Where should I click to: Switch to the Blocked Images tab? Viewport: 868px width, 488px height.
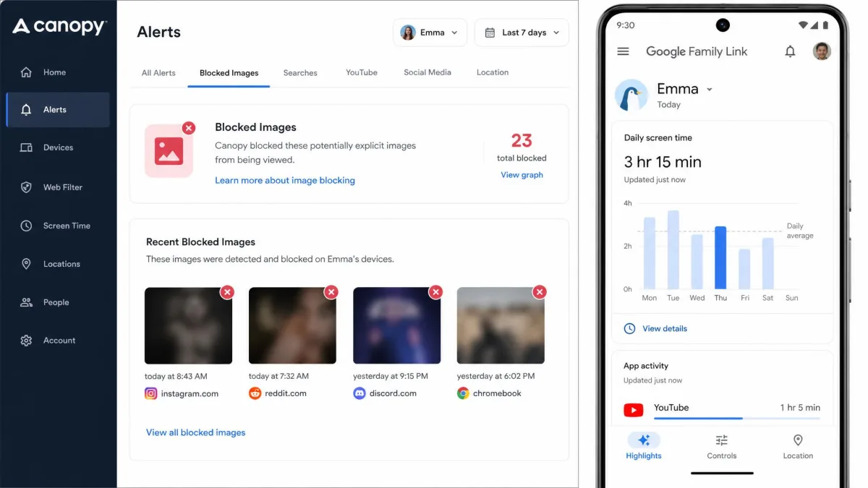(229, 72)
